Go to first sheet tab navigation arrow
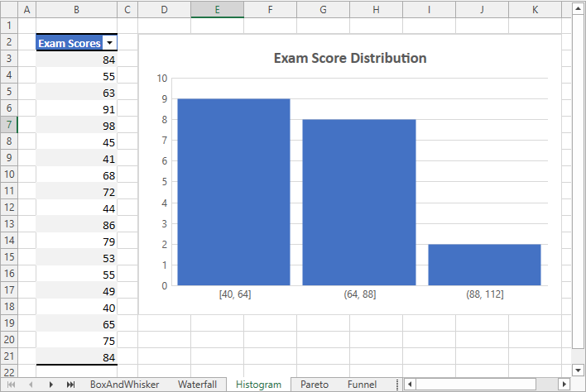586x392 pixels. [12, 385]
